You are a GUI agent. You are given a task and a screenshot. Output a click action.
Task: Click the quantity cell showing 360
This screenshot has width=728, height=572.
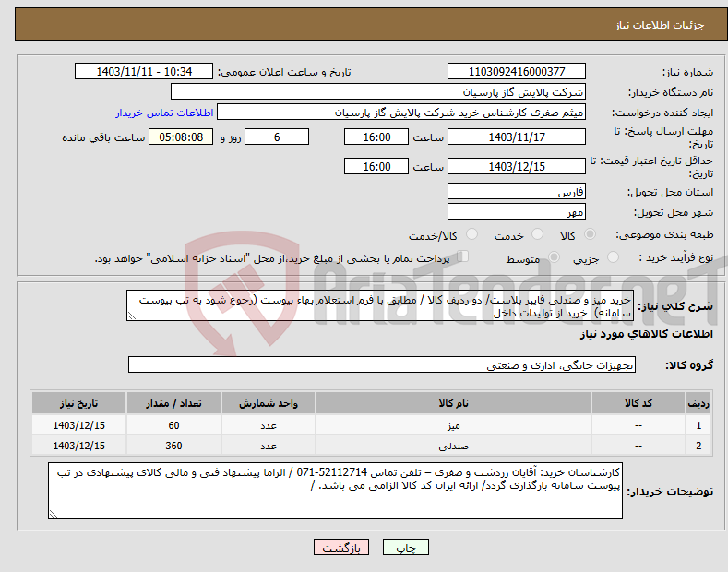click(x=173, y=446)
